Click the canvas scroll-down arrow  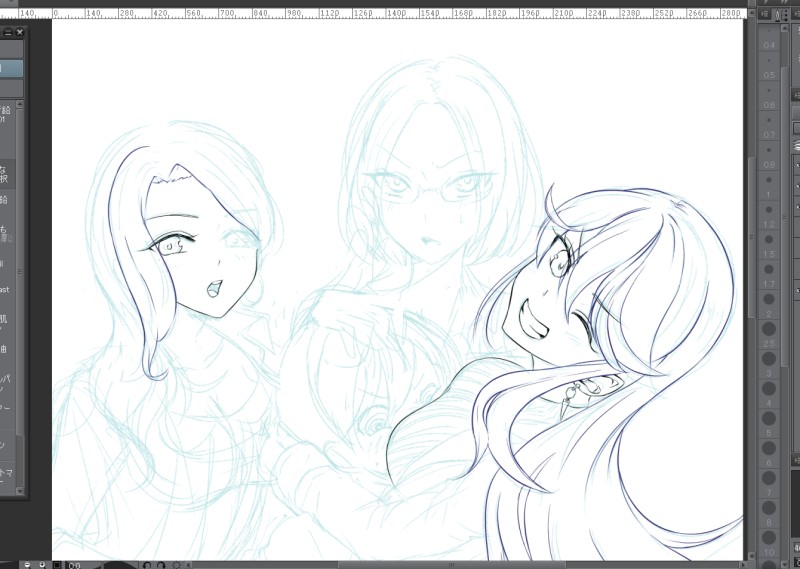pos(751,556)
